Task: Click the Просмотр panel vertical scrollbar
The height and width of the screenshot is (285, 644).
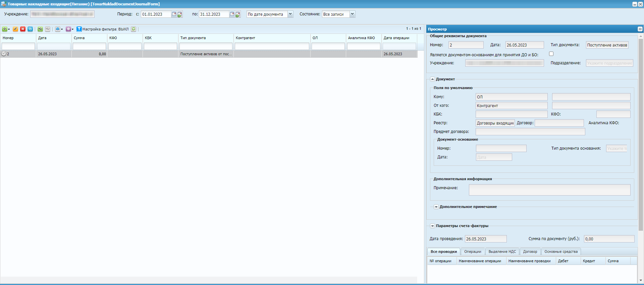Action: point(641,134)
